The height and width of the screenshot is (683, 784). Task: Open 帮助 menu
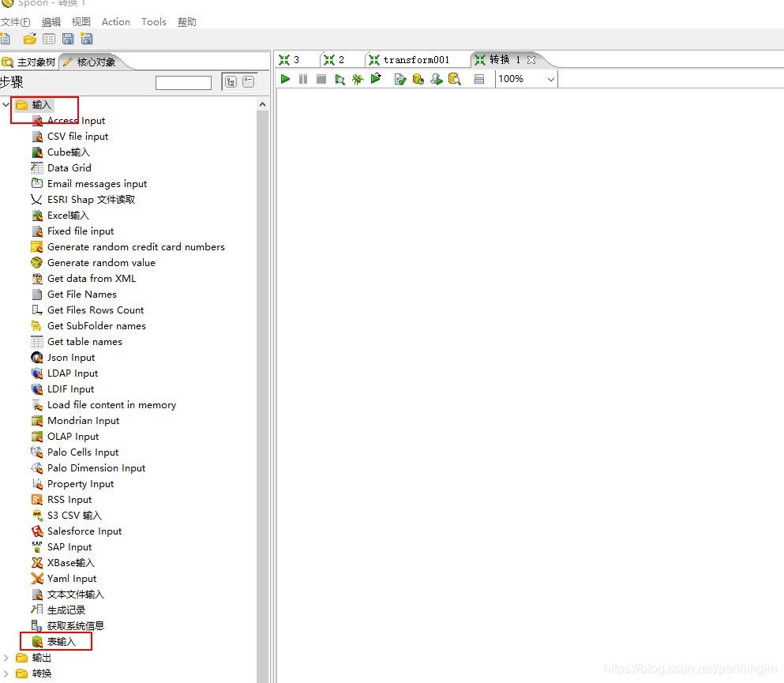tap(187, 22)
